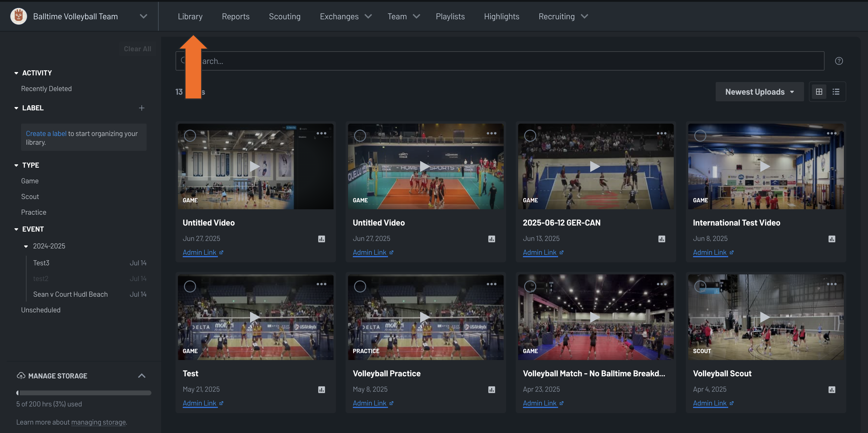Switch to list view layout icon

836,92
